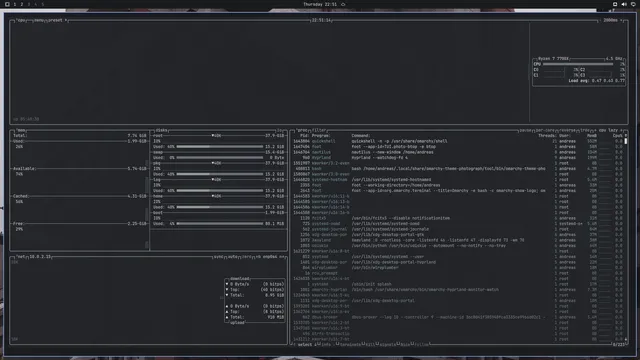This screenshot has width=640, height=360.
Task: Select the quickshell process row
Action: [457, 141]
